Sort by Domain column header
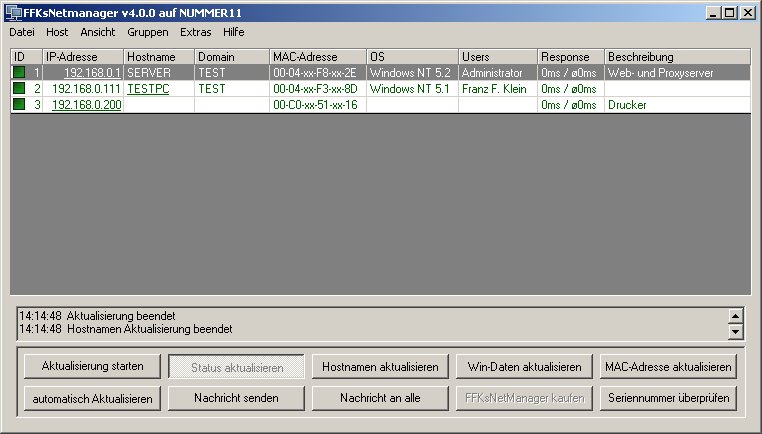762x434 pixels. pyautogui.click(x=232, y=56)
